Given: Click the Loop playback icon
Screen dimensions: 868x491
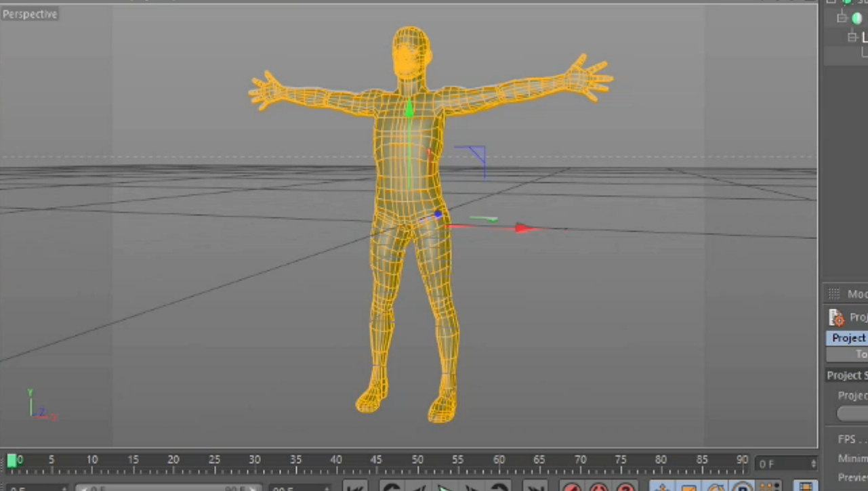Looking at the screenshot, I should [x=501, y=486].
